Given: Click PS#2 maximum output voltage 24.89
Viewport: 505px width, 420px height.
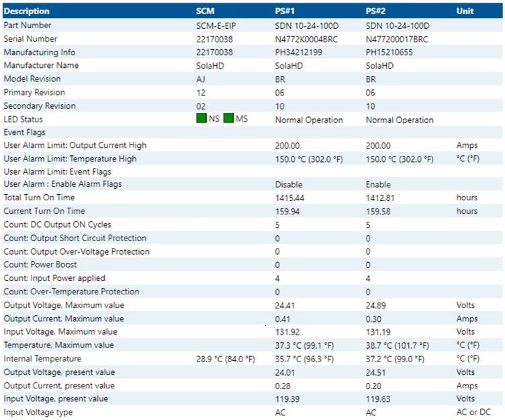Looking at the screenshot, I should 376,306.
